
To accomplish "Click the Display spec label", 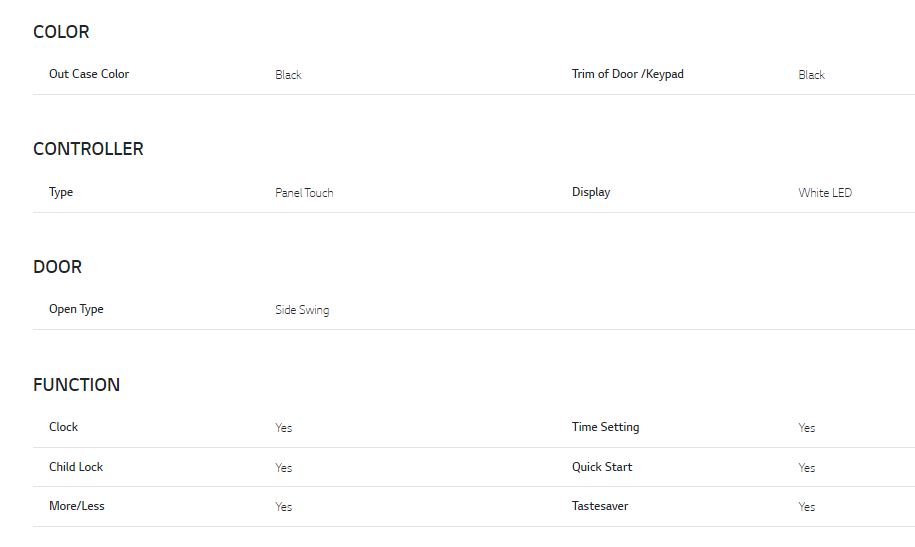I will (x=591, y=192).
